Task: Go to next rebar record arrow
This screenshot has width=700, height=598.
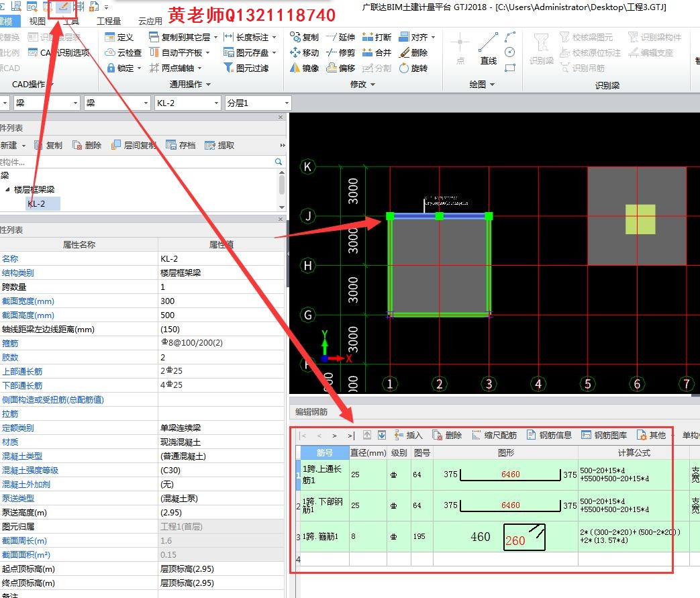Action: click(334, 436)
